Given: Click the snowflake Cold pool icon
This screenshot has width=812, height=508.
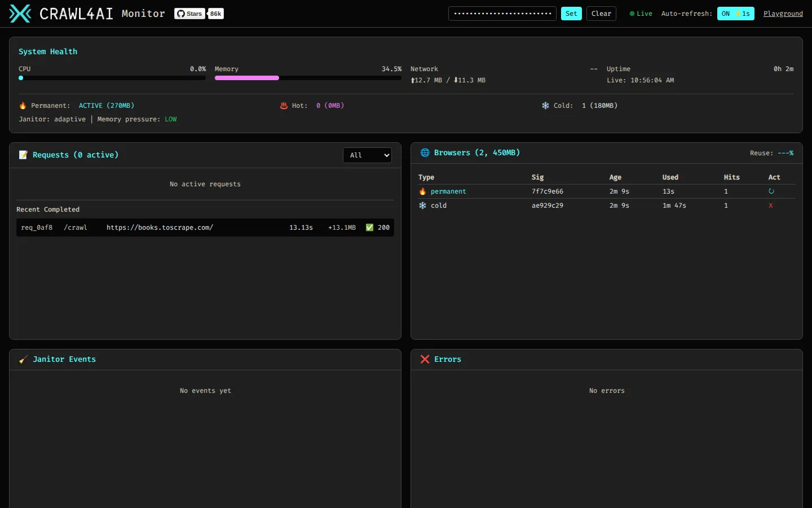Looking at the screenshot, I should (x=545, y=106).
